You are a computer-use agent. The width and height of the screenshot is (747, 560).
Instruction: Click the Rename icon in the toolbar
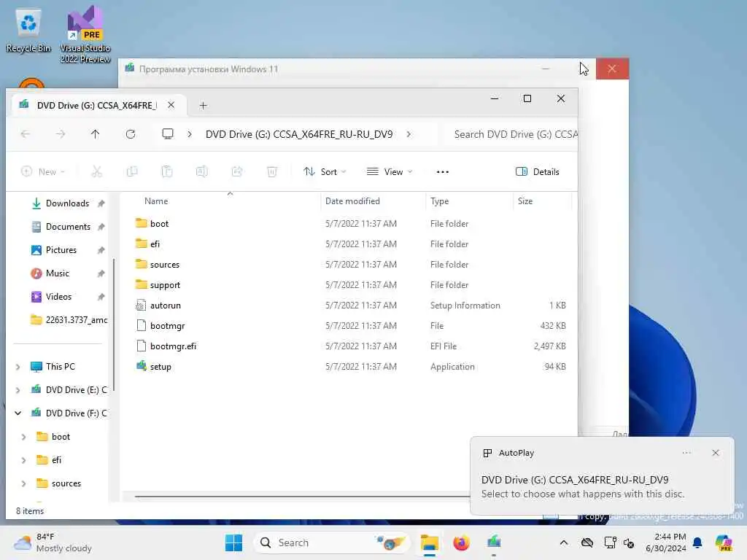[201, 171]
